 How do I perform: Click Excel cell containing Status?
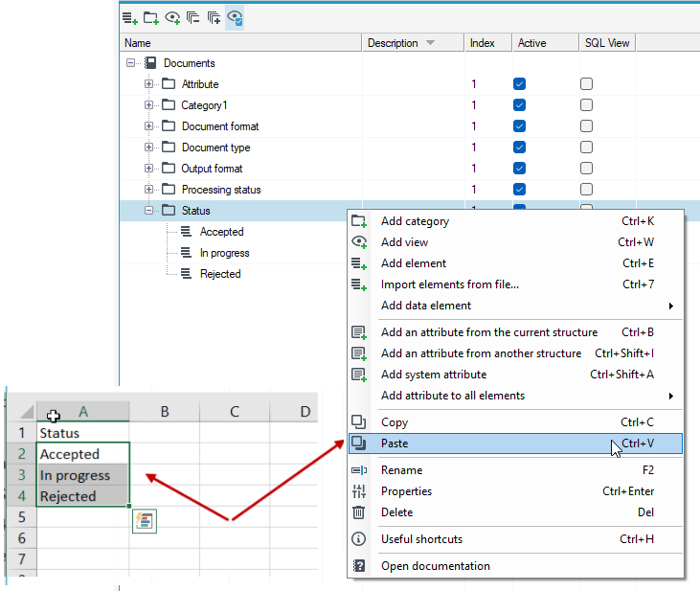click(x=83, y=433)
